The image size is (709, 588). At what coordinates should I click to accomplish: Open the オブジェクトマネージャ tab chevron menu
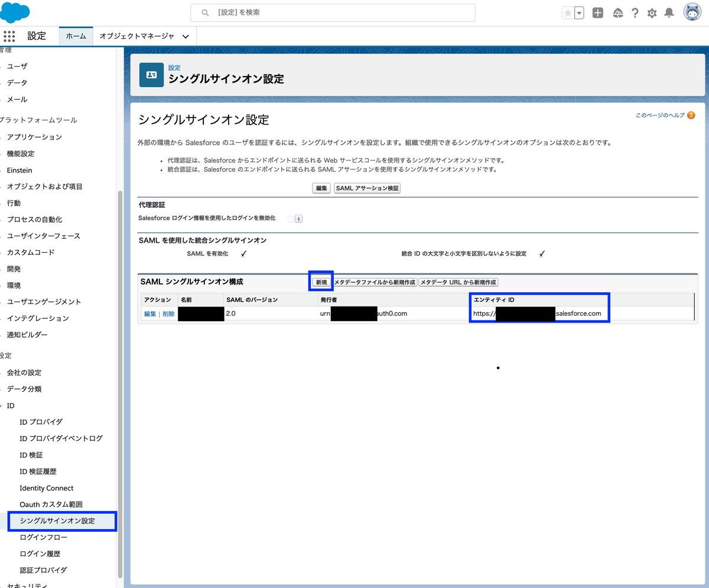pos(186,37)
